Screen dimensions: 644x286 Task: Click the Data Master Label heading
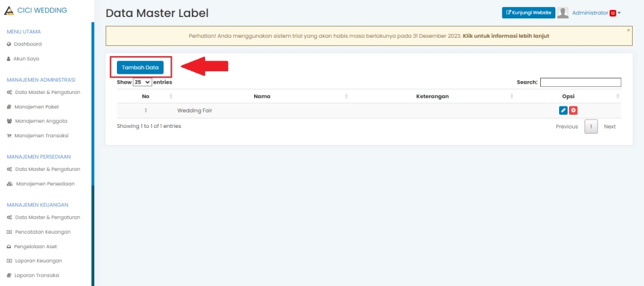click(x=157, y=13)
